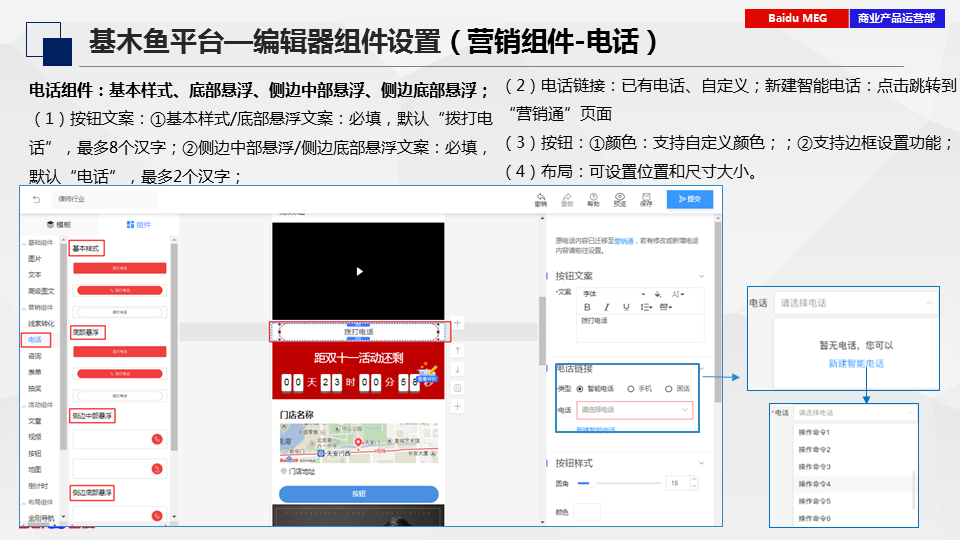
Task: Open the font size AI icon
Action: point(678,294)
